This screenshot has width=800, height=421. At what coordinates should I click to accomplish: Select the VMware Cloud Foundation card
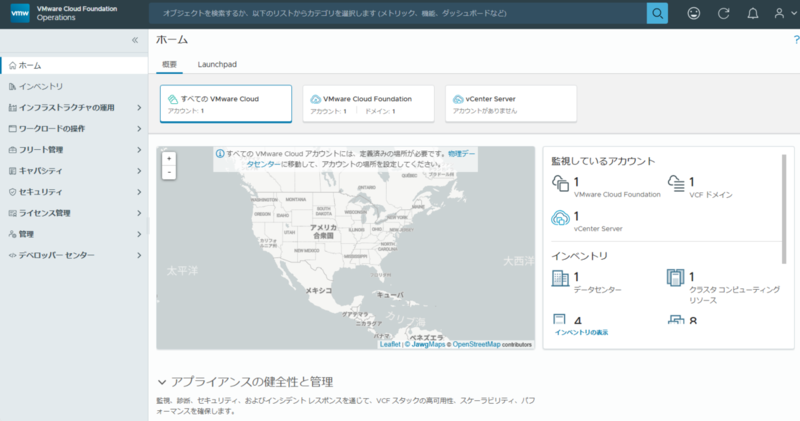368,104
